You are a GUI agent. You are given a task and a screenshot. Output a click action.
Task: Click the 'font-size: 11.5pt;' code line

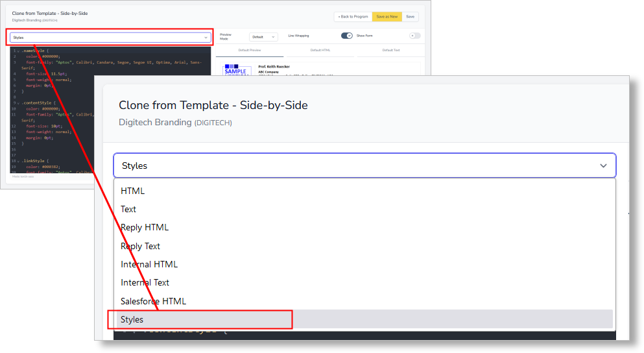tap(46, 74)
